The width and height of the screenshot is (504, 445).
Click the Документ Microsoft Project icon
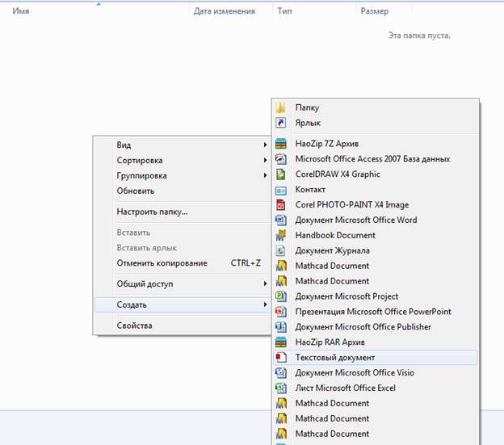coord(281,296)
